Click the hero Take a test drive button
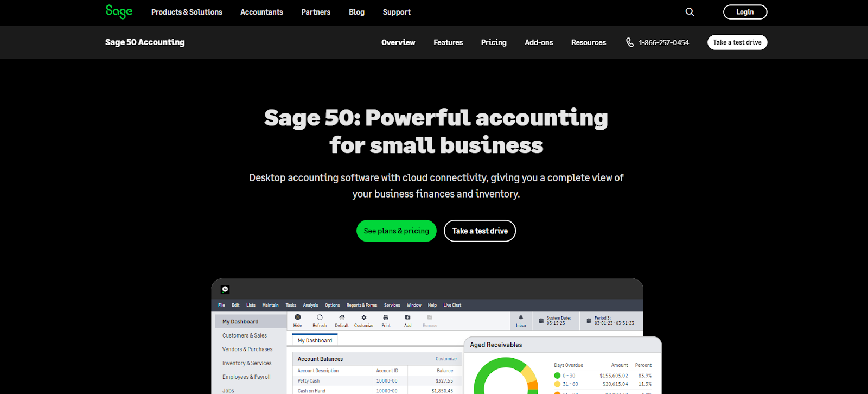This screenshot has width=868, height=394. 480,231
